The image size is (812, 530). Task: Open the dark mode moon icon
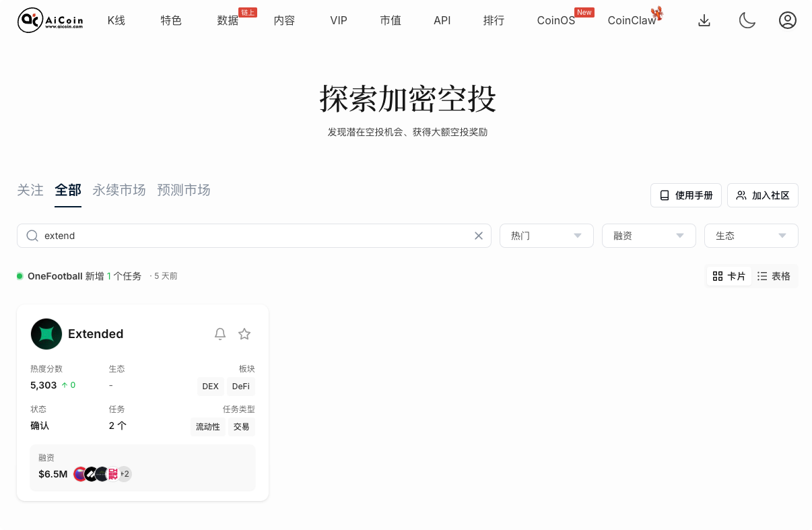point(747,20)
